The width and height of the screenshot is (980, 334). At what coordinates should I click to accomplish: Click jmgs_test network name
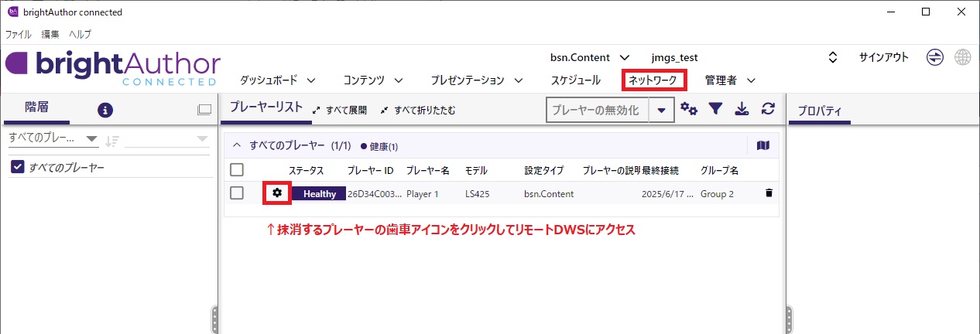pyautogui.click(x=675, y=57)
